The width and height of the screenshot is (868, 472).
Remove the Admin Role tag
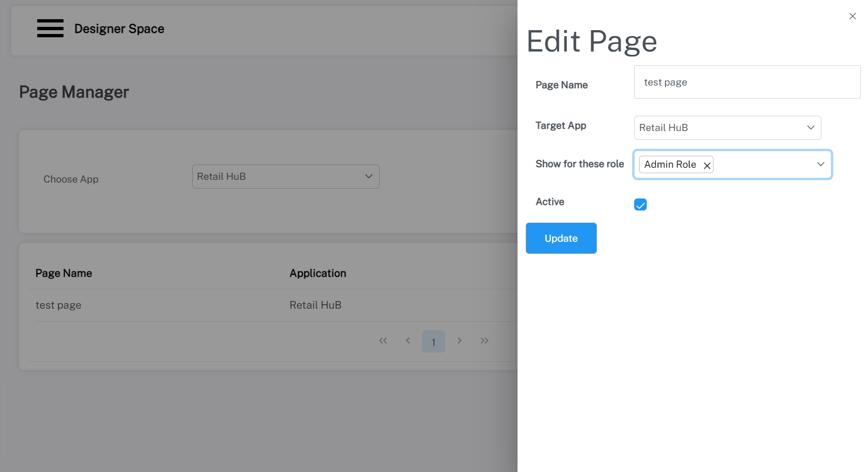707,166
